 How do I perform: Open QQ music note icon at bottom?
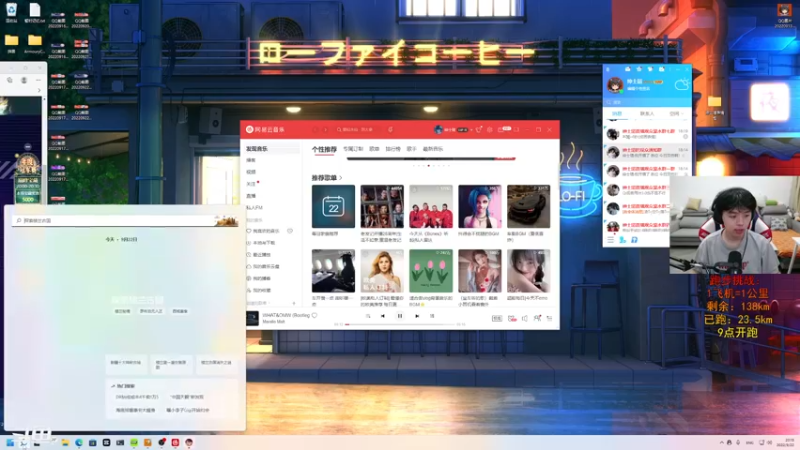634,239
